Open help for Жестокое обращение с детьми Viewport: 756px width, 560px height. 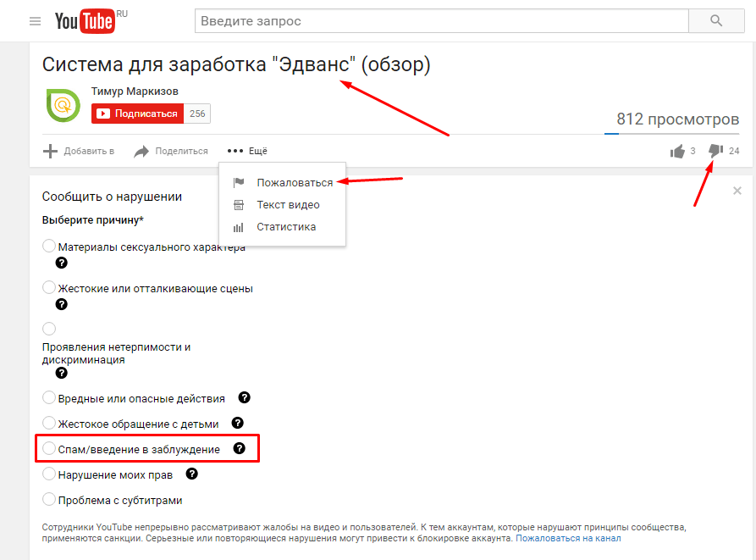[x=238, y=423]
